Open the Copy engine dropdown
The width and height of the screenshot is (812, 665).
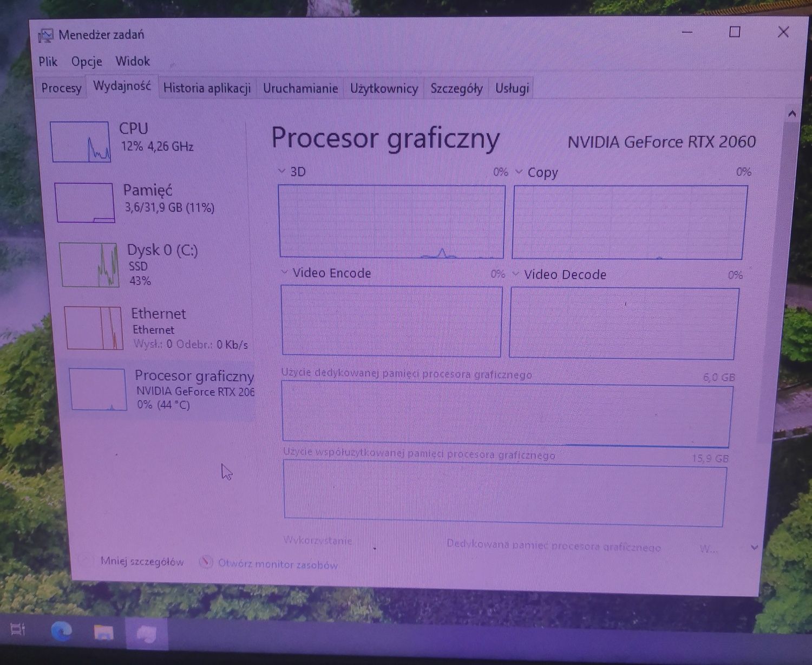(x=519, y=172)
